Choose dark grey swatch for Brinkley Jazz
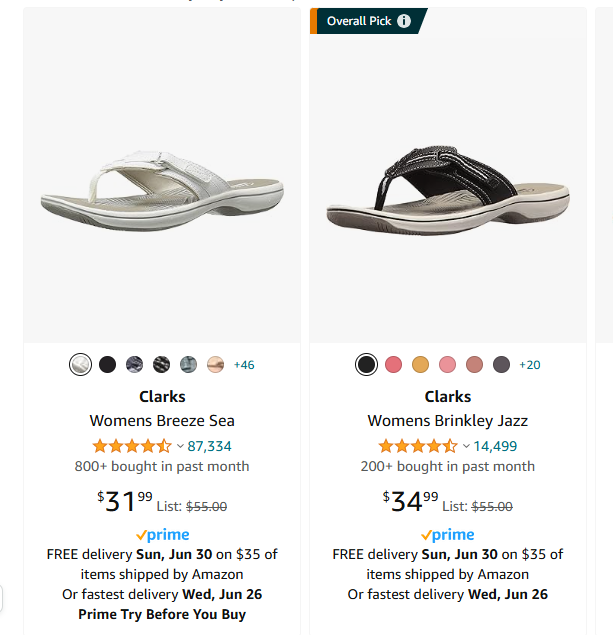The image size is (613, 635). coord(501,364)
